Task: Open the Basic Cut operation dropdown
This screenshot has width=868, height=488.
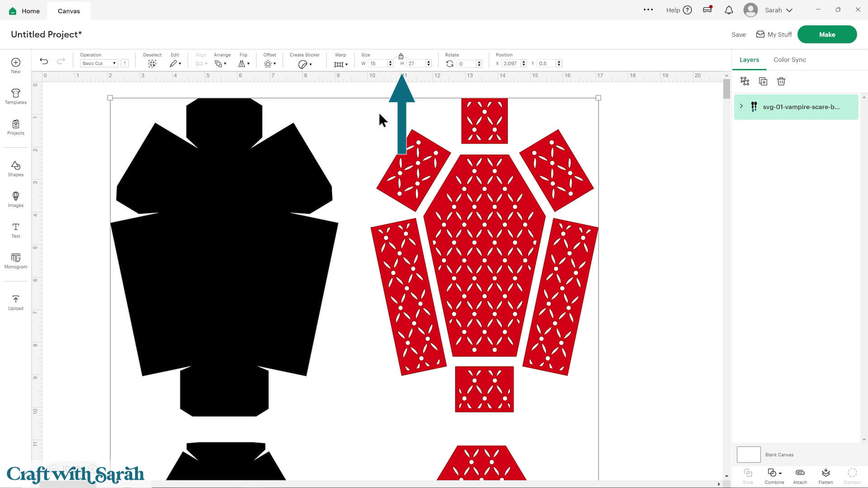Action: tap(99, 63)
